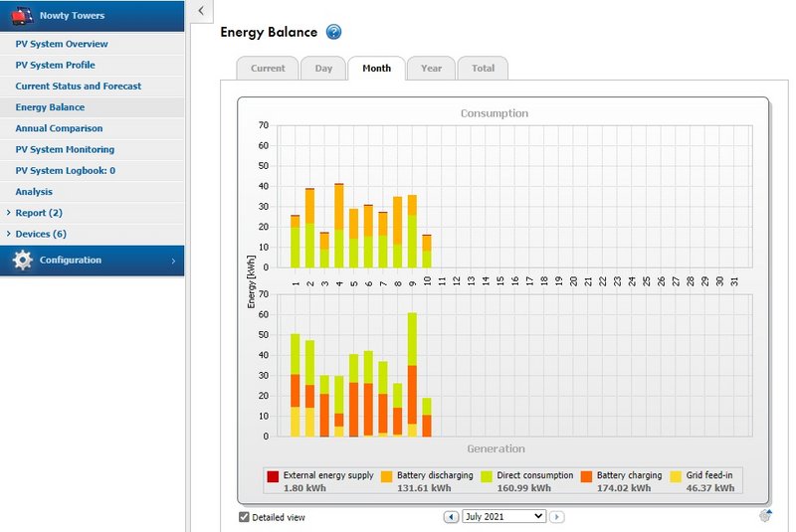Click the Configuration gear icon
Image resolution: width=796 pixels, height=532 pixels.
[x=22, y=260]
